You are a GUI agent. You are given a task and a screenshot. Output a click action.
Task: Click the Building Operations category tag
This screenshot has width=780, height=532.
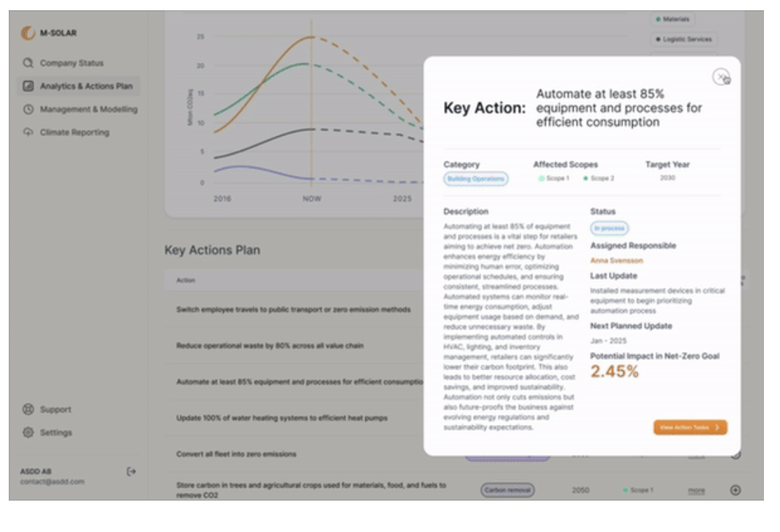[x=475, y=179]
